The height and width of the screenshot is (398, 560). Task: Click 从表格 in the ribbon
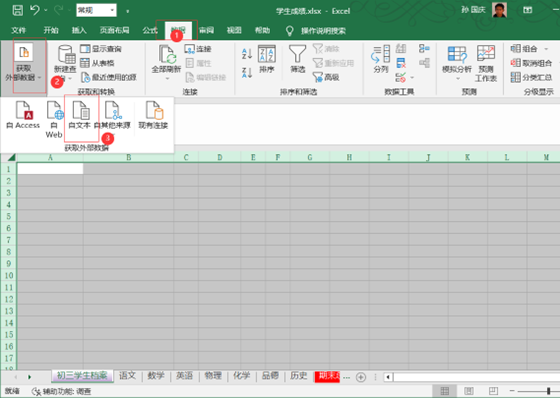coord(98,63)
